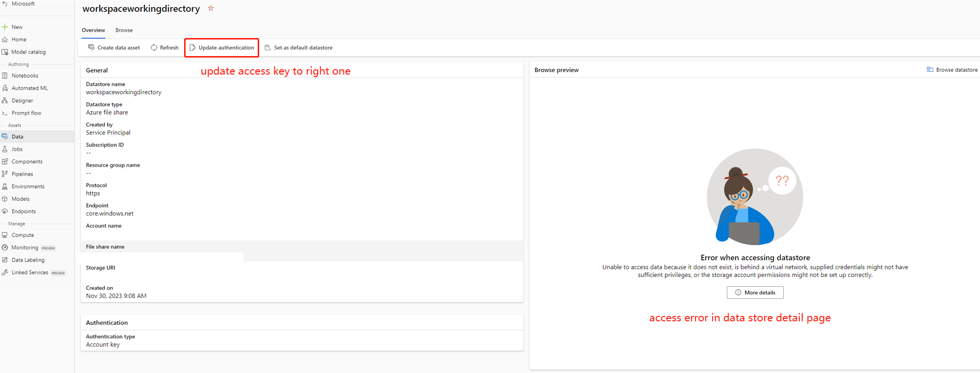The width and height of the screenshot is (980, 373).
Task: Open the Browse datastore link
Action: (952, 70)
